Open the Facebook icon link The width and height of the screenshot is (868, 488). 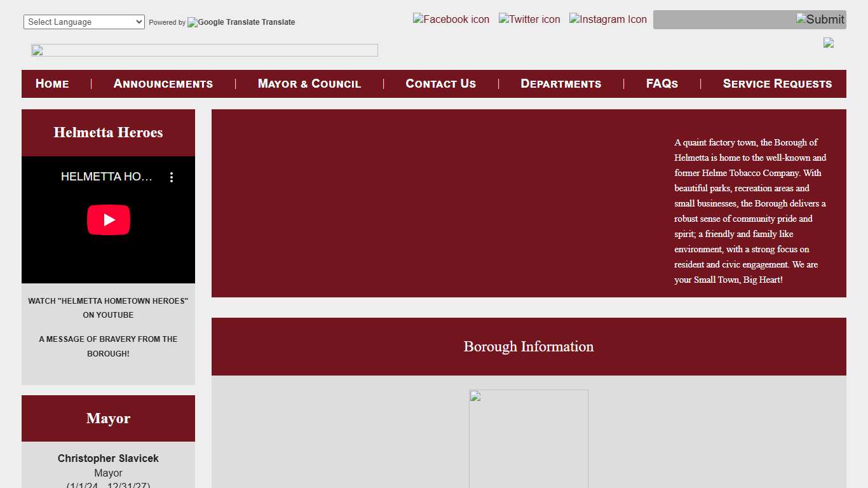pos(451,20)
